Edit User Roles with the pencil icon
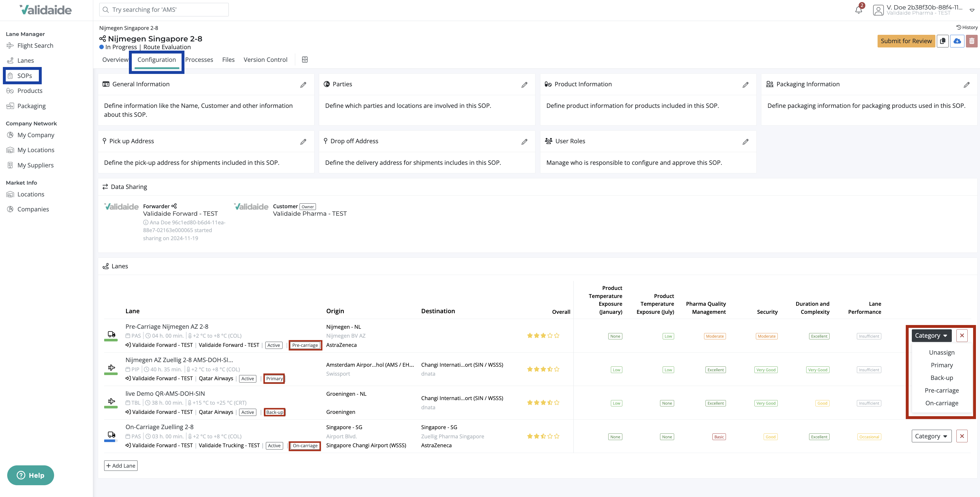The image size is (980, 497). (x=745, y=142)
